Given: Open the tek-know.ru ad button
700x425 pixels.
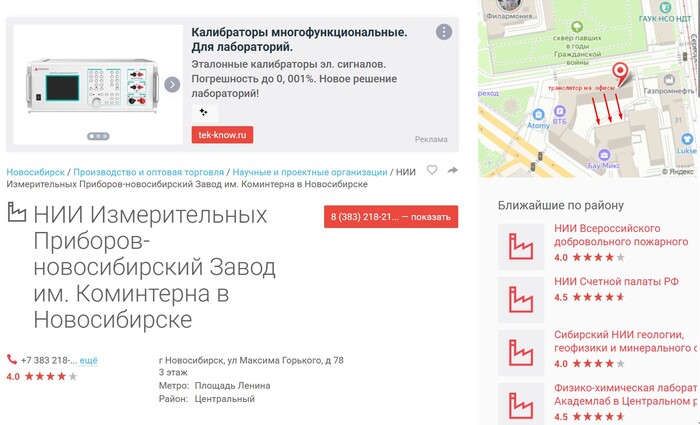Looking at the screenshot, I should 222,135.
